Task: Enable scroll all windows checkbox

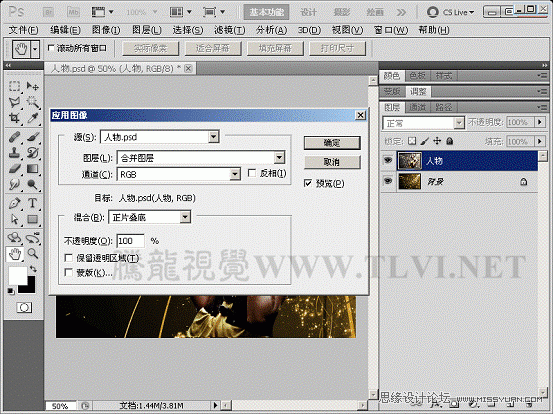Action: pyautogui.click(x=51, y=48)
